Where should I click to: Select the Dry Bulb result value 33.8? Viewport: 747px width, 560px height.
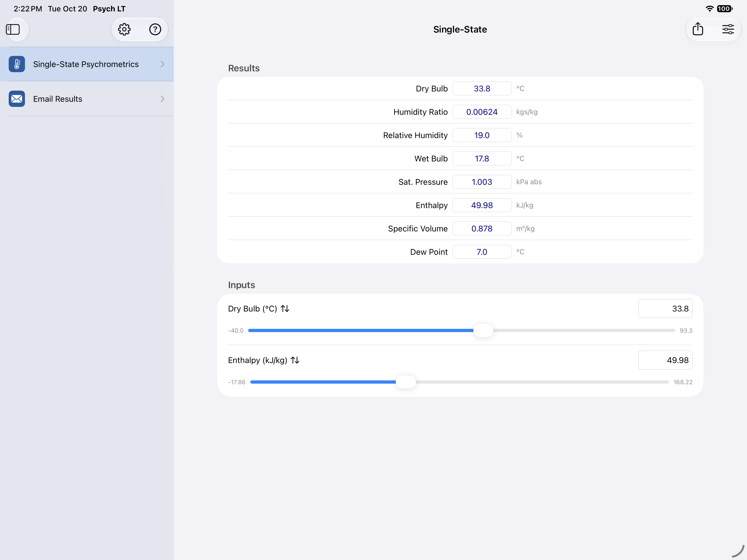(x=482, y=88)
